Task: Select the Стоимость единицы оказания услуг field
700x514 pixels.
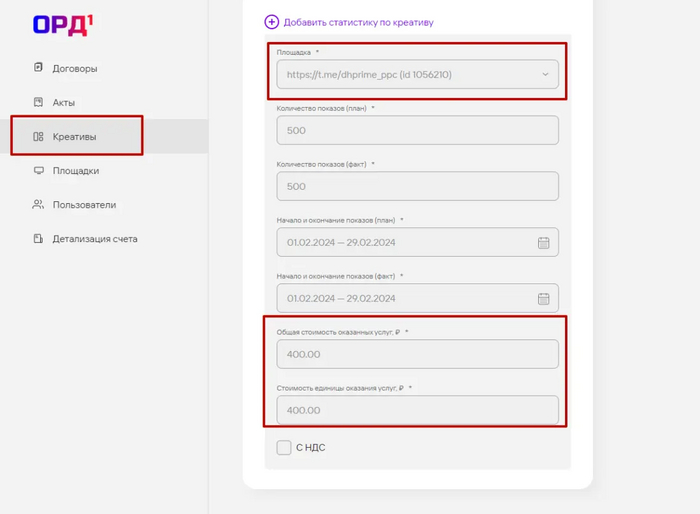Action: [417, 410]
